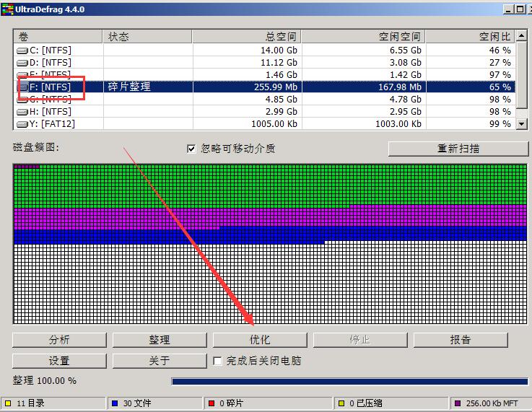This screenshot has width=532, height=412.
Task: Open the 关于 about dialog
Action: [160, 361]
